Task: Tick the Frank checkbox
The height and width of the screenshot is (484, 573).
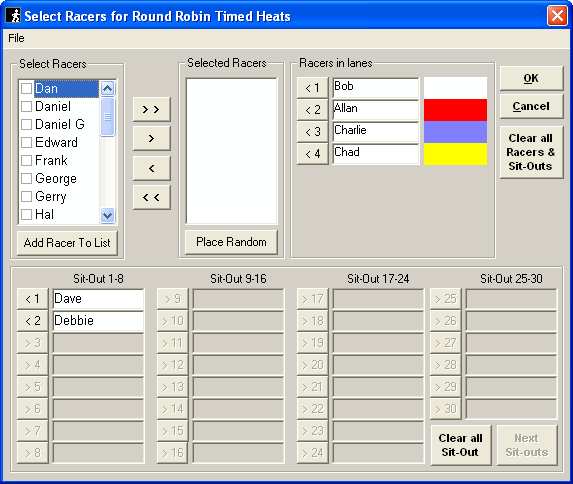Action: coord(26,160)
